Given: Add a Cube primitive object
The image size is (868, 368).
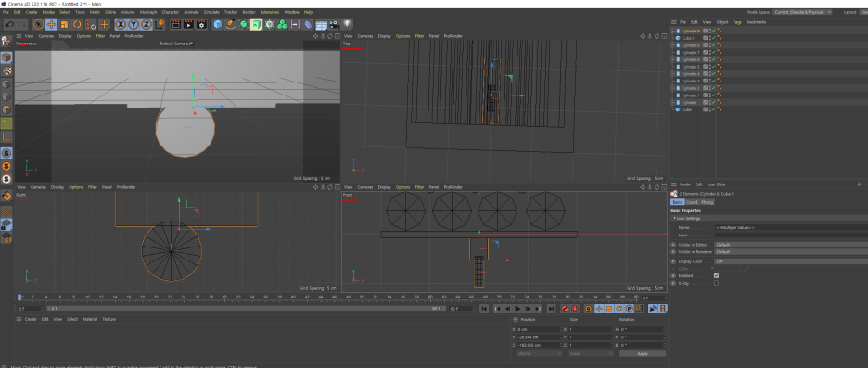Looking at the screenshot, I should pyautogui.click(x=218, y=24).
